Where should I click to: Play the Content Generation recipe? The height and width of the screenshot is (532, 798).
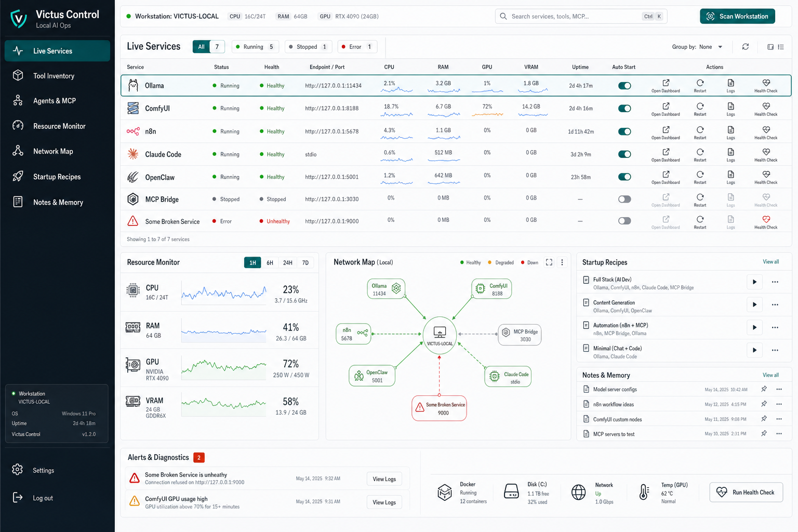point(754,305)
